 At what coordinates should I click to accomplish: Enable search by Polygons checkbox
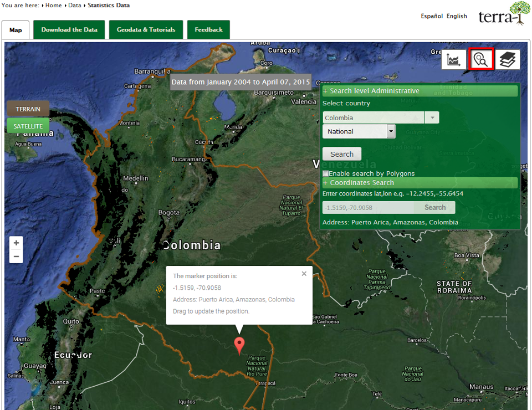coord(326,173)
